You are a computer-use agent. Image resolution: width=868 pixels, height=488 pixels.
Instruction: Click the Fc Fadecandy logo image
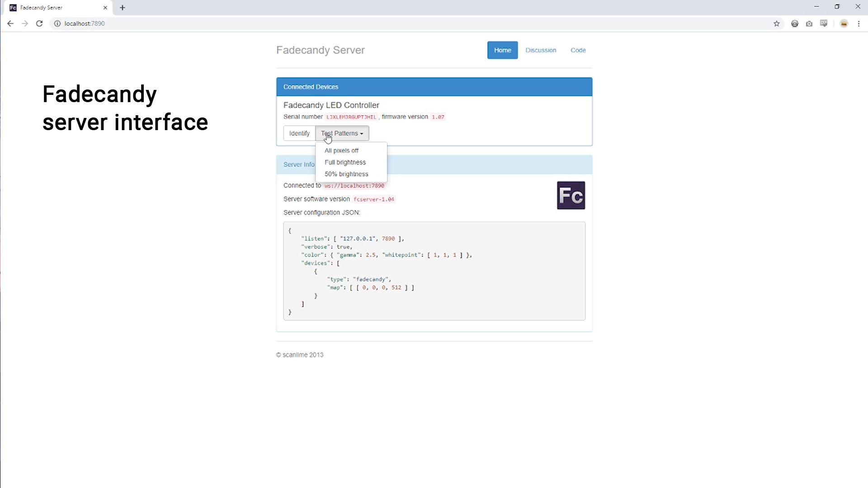click(x=571, y=195)
